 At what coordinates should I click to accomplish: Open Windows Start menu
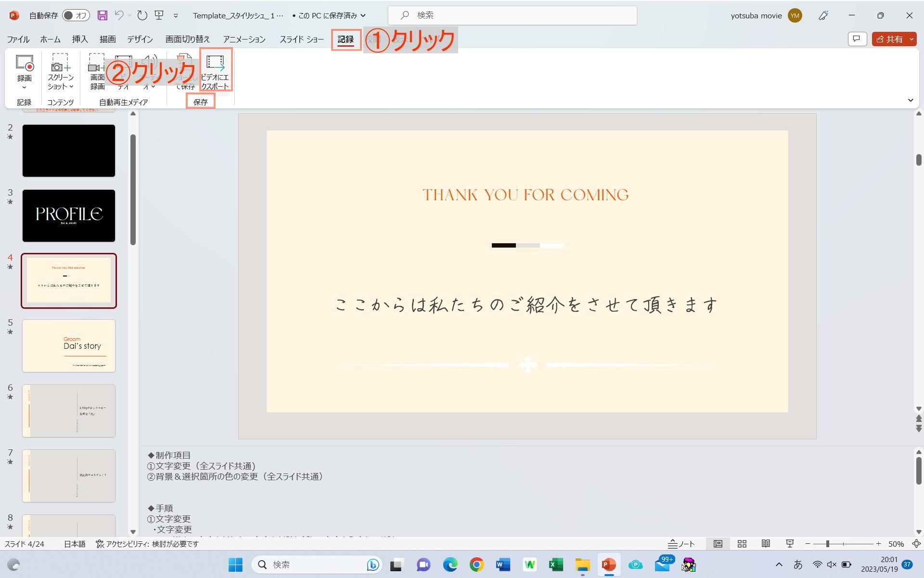(235, 565)
